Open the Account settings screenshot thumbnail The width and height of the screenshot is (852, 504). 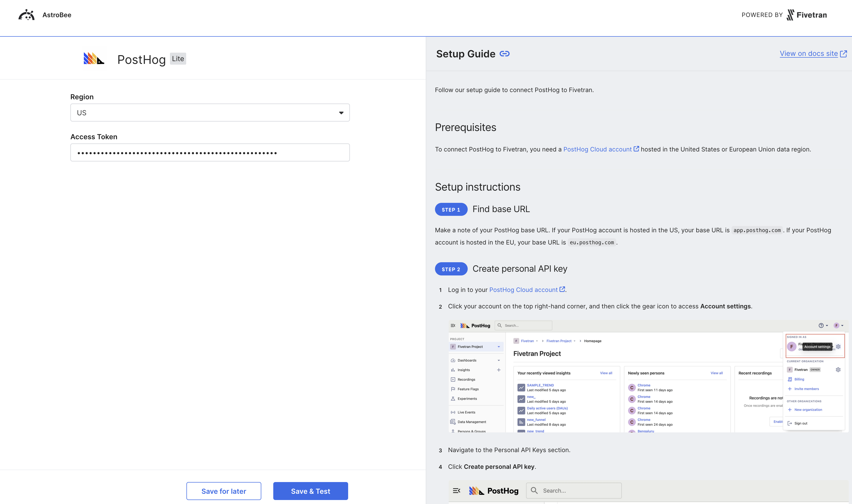648,376
